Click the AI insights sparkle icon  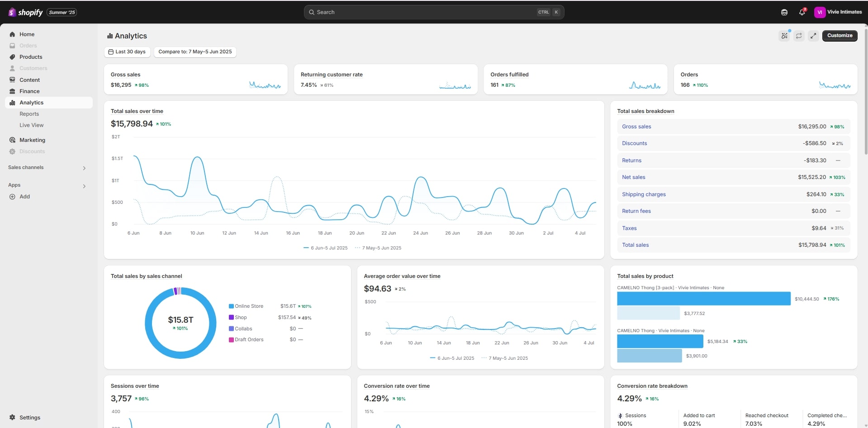point(784,36)
